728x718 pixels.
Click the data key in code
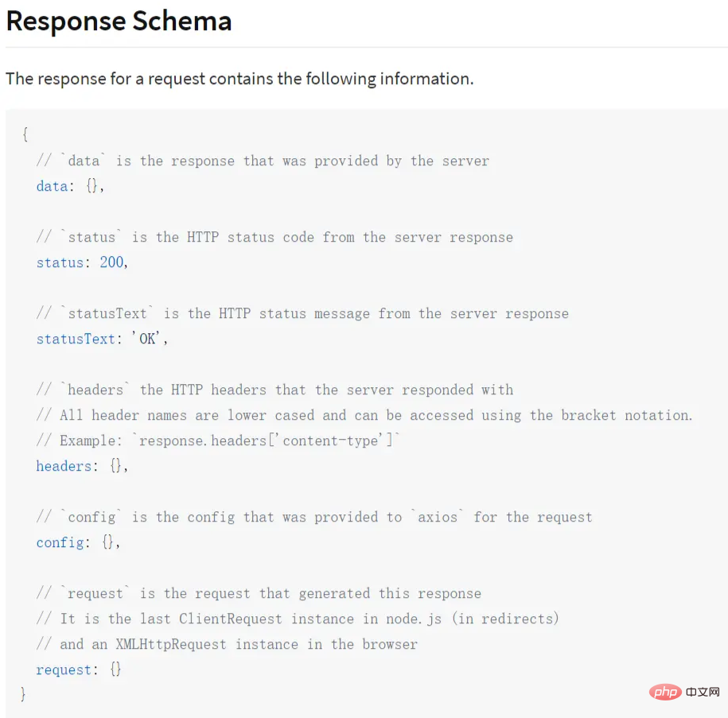point(52,186)
